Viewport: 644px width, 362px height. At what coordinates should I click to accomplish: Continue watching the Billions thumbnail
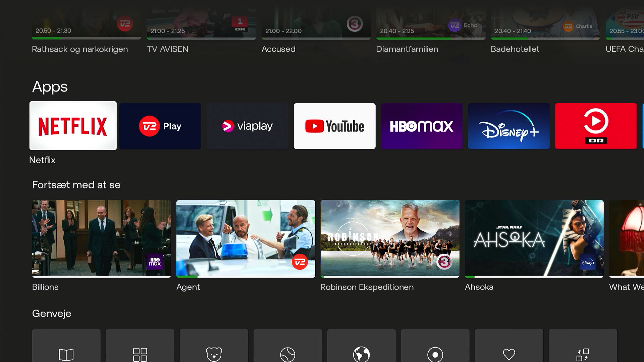pos(101,238)
